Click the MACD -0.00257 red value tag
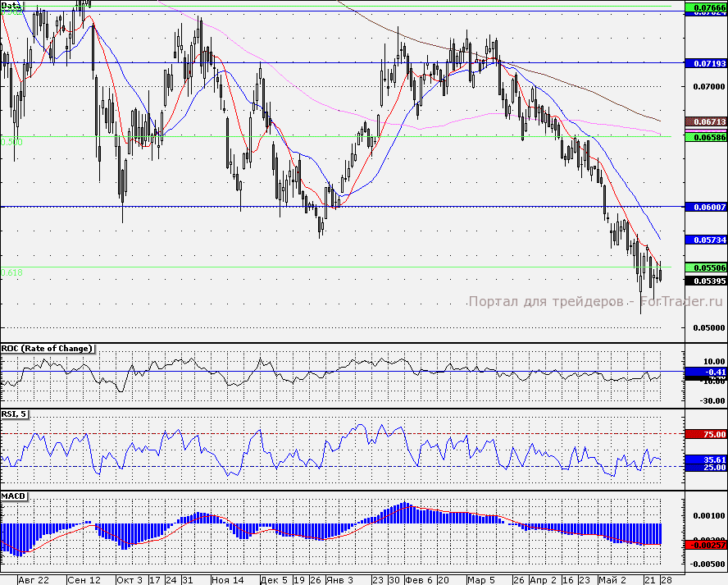This screenshot has height=585, width=728. pyautogui.click(x=705, y=544)
